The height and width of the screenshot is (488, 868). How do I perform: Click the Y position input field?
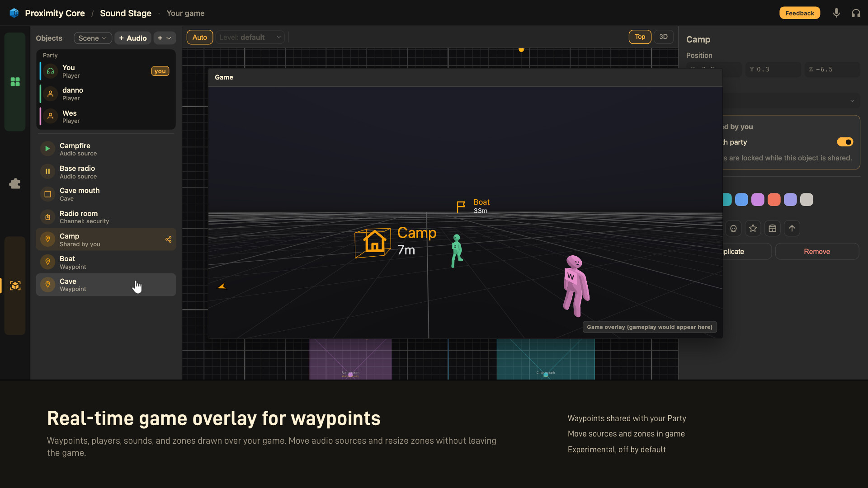click(x=773, y=70)
